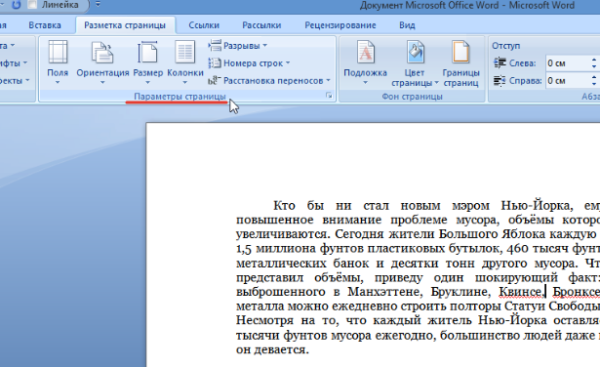Open the Поля (Margins) menu
600x367 pixels.
click(x=57, y=62)
